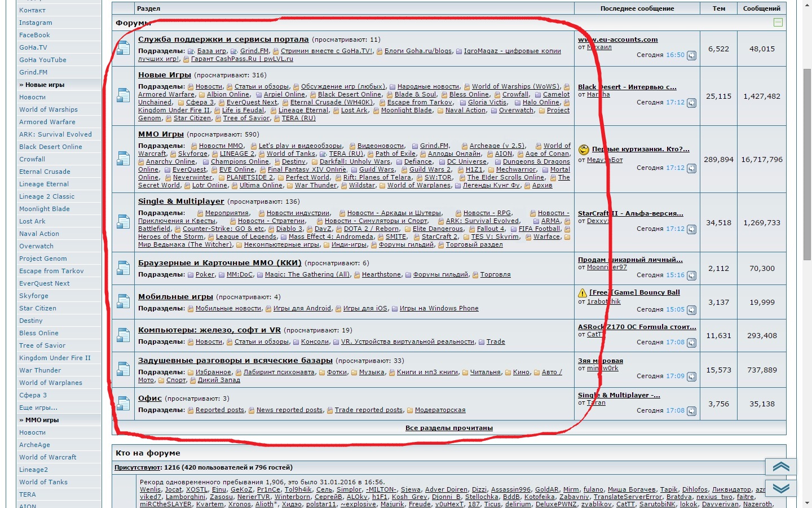Open Reported posts subforum link

[220, 410]
